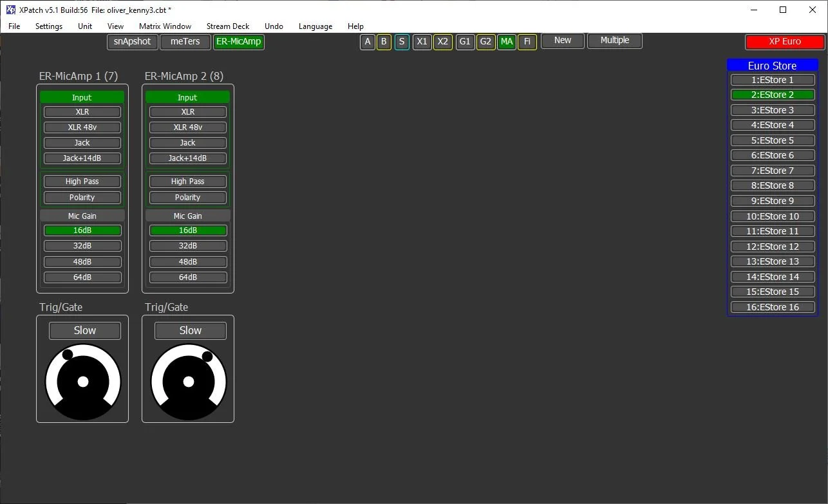Open the Unit menu
828x504 pixels.
click(x=85, y=26)
